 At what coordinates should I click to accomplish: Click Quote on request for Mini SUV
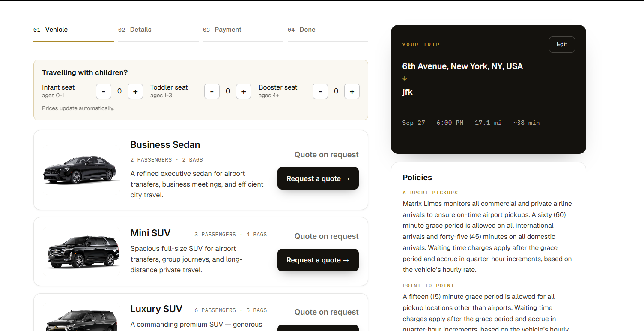[327, 236]
